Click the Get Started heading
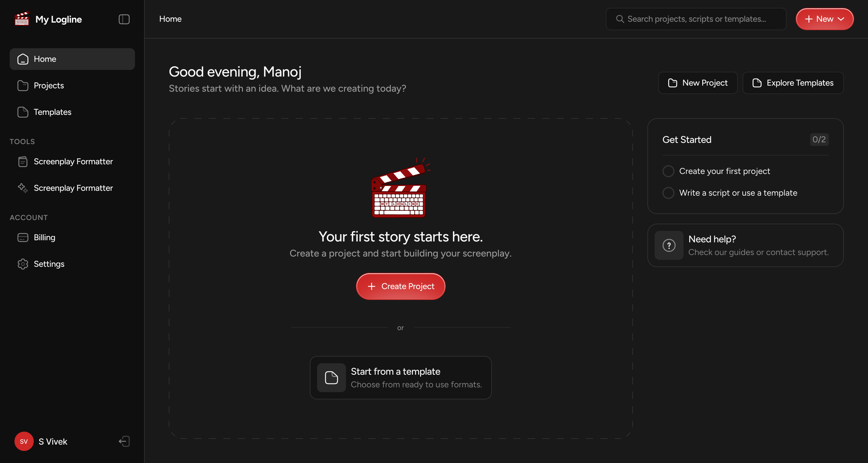The width and height of the screenshot is (868, 463). point(687,140)
